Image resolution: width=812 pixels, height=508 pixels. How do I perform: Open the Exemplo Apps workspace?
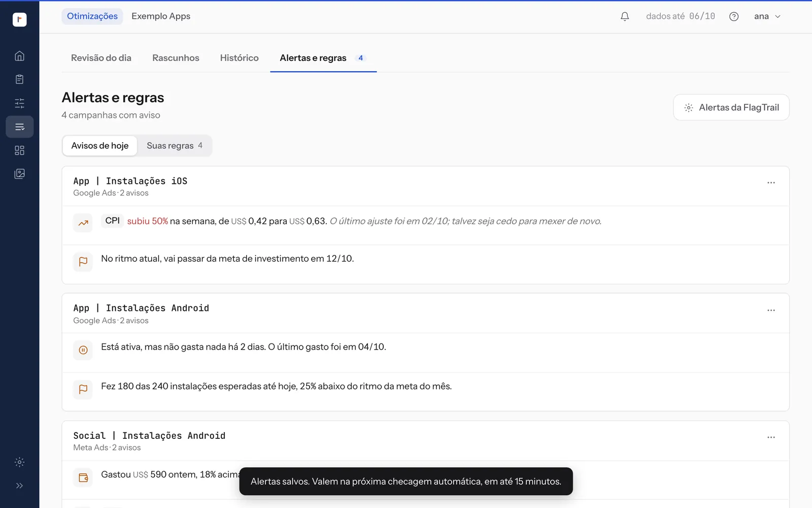tap(161, 16)
